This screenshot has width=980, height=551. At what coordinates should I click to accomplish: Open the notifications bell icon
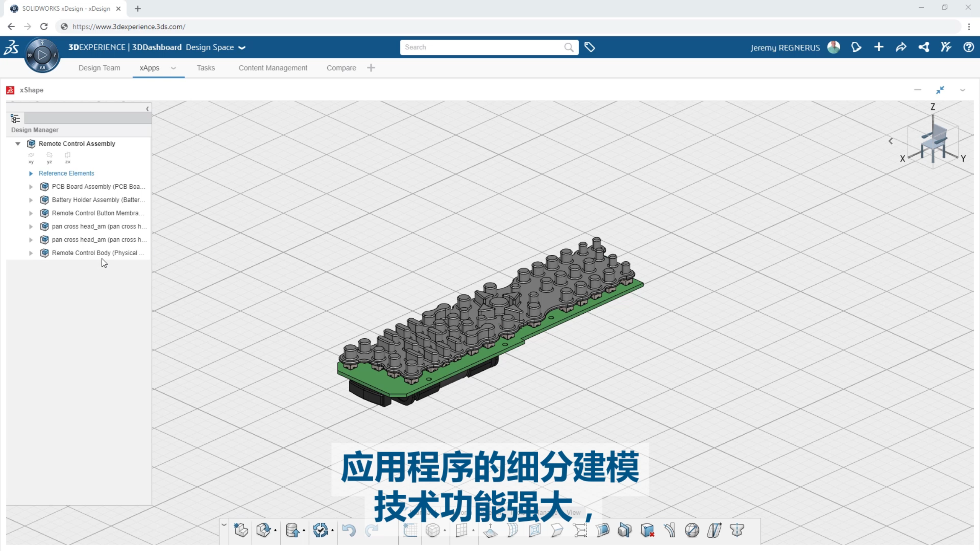(856, 47)
